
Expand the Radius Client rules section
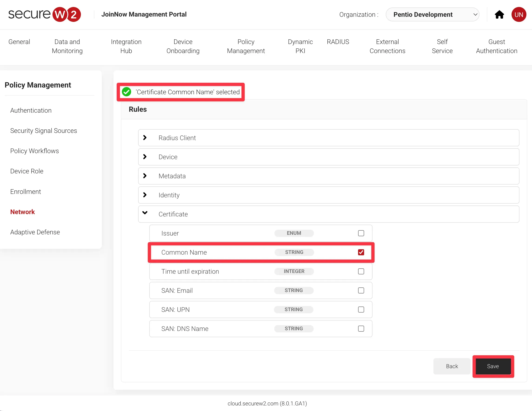click(x=145, y=138)
